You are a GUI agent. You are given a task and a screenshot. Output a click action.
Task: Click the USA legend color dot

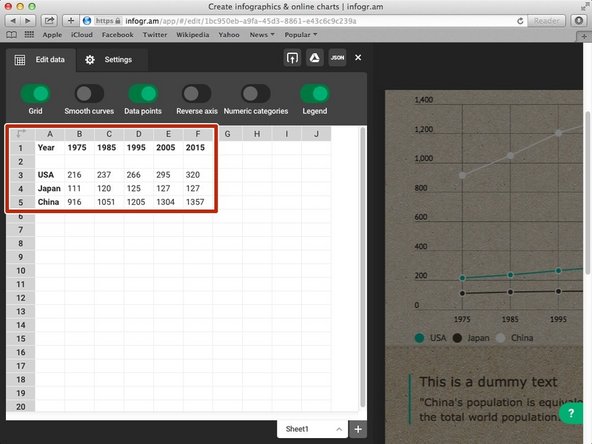[419, 338]
